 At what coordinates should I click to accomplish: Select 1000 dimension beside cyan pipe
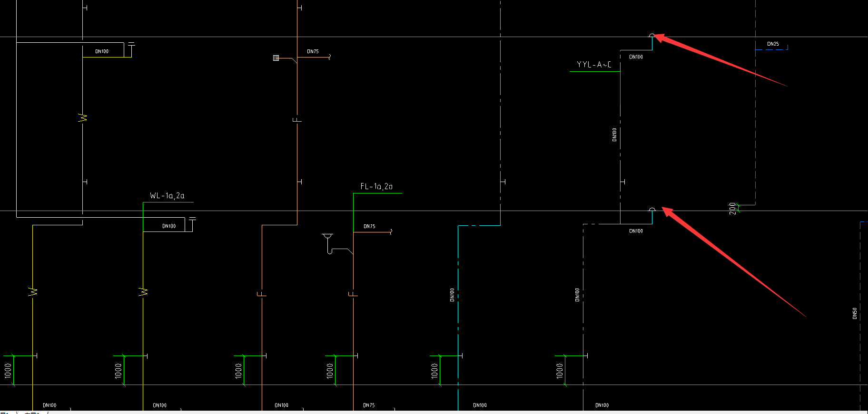pos(434,371)
